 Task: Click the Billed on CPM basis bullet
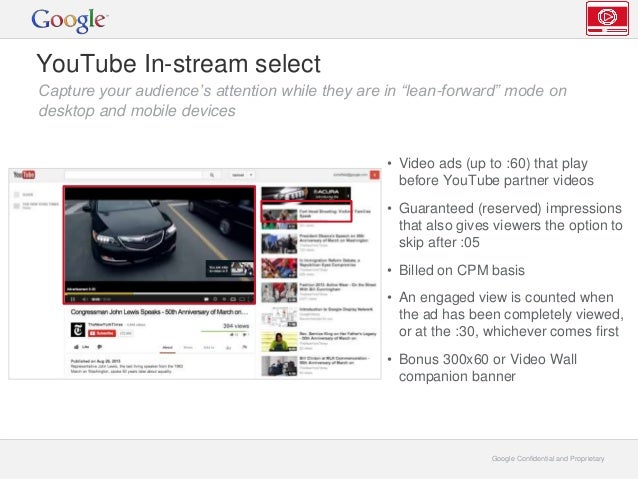point(462,270)
